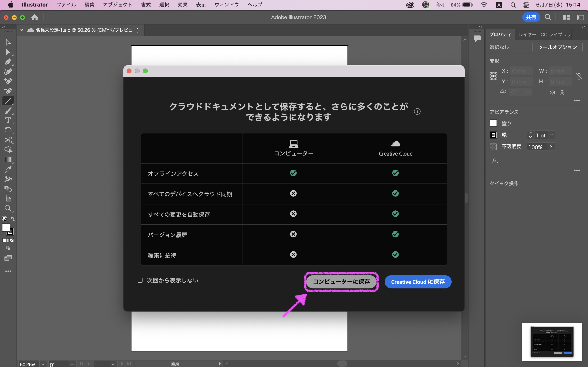Expand the opacity 100% flyout arrow
This screenshot has width=588, height=367.
551,147
